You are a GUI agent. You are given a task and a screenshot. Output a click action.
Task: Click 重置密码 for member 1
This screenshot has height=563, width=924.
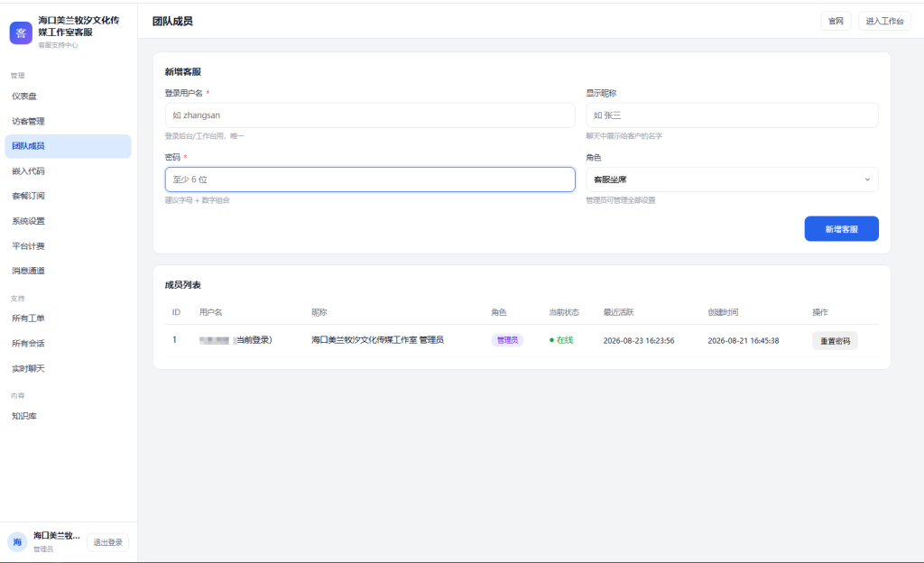[x=835, y=341]
